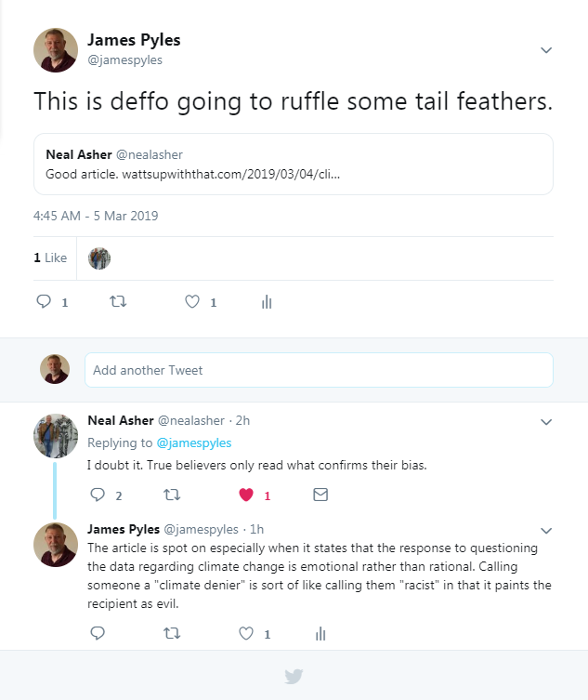
Task: Expand options chevron on Neal Asher's reply
Action: (546, 422)
